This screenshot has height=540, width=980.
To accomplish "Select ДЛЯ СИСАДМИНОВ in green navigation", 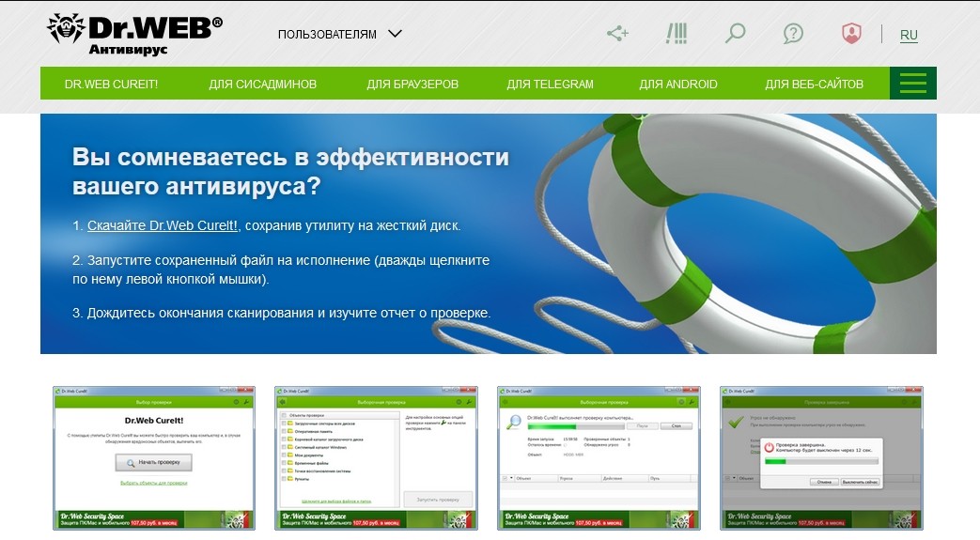I will 262,85.
